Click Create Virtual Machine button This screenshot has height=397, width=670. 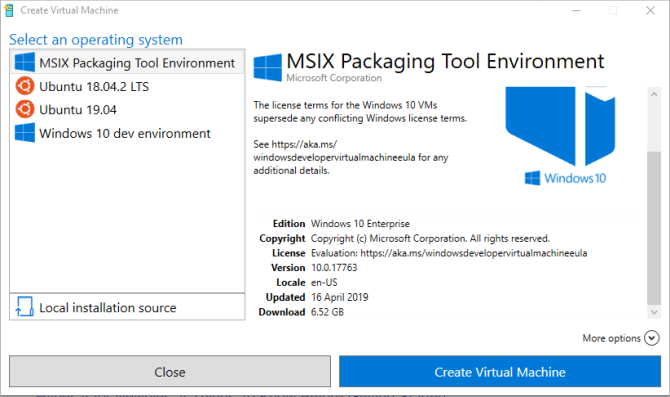tap(500, 371)
